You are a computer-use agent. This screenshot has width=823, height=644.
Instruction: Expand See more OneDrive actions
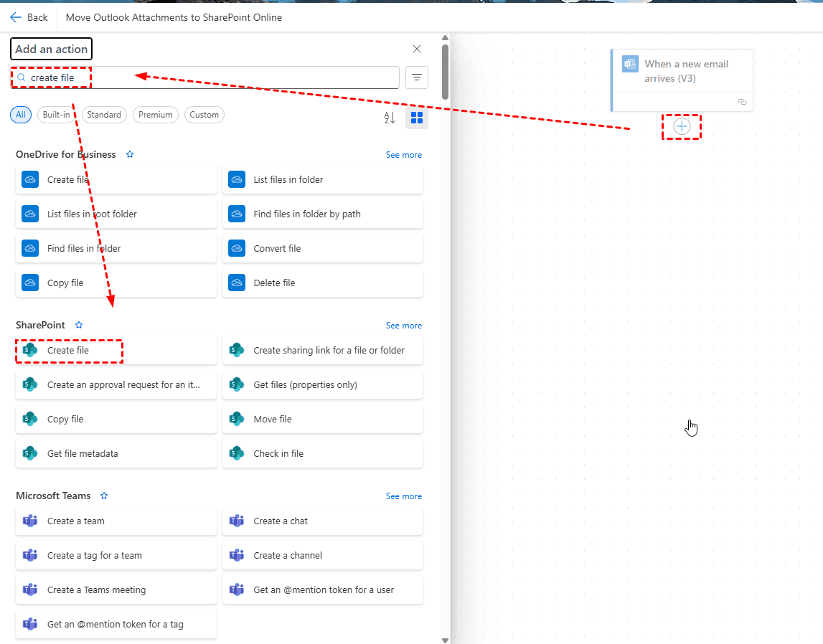[x=403, y=154]
